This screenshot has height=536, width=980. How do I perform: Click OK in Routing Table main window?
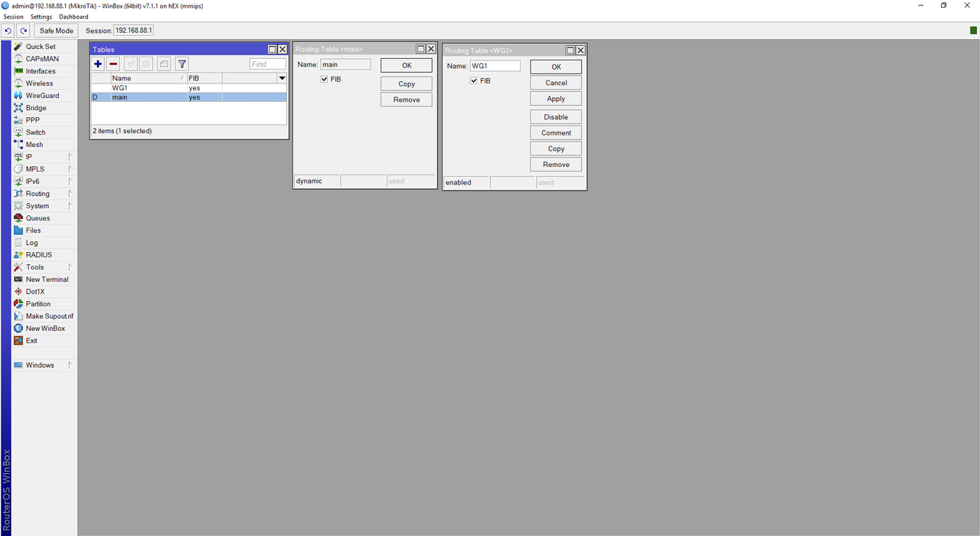(x=407, y=66)
